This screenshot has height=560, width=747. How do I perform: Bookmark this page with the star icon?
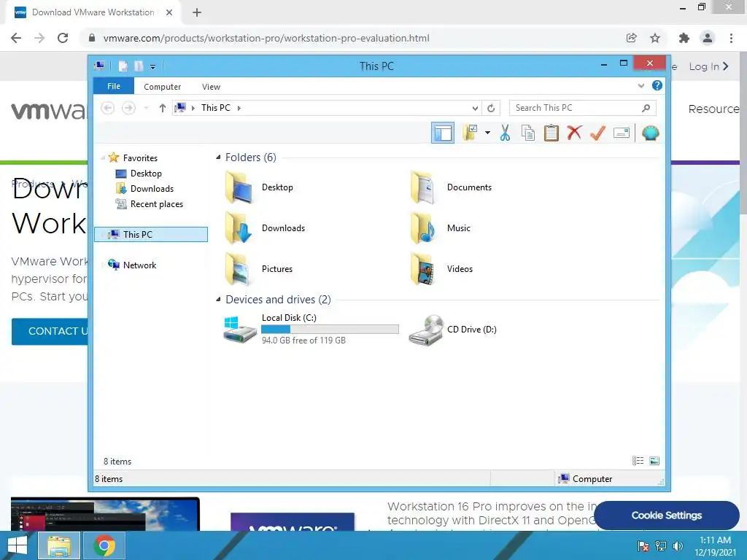tap(655, 38)
